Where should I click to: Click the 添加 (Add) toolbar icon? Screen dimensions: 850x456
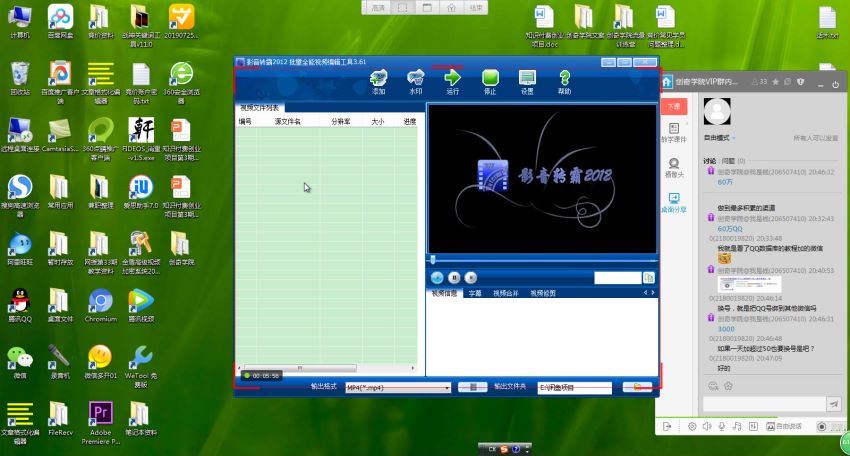pos(378,82)
